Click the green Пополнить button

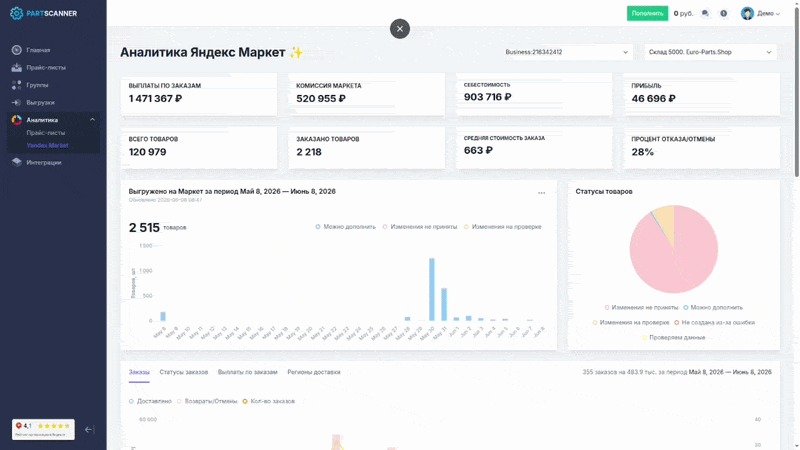[647, 13]
